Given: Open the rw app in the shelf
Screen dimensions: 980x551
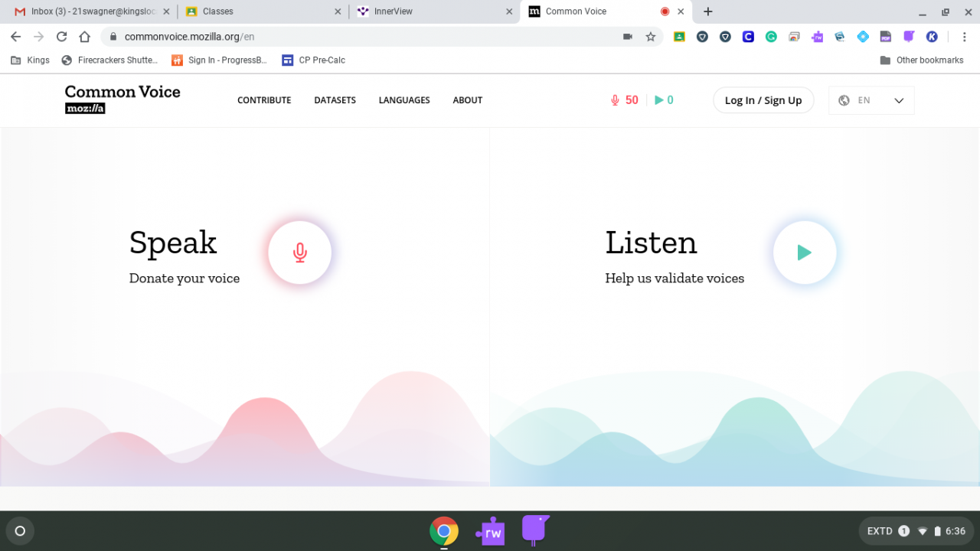Looking at the screenshot, I should pyautogui.click(x=490, y=531).
